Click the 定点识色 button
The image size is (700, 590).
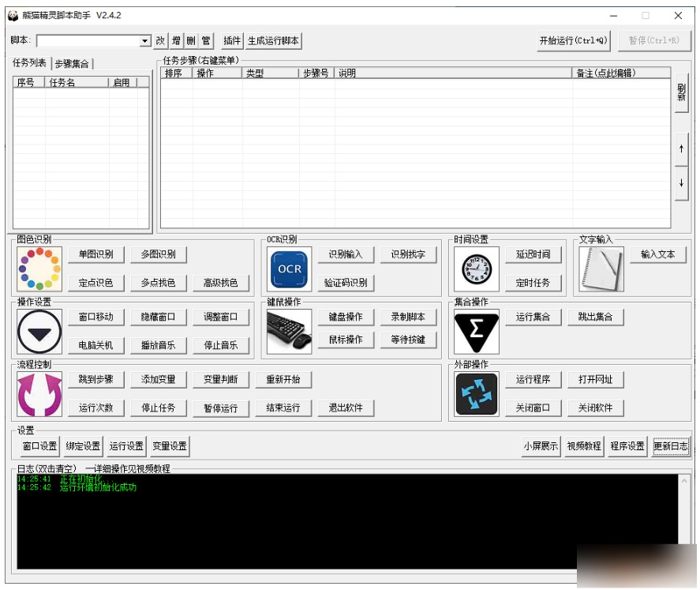(96, 283)
